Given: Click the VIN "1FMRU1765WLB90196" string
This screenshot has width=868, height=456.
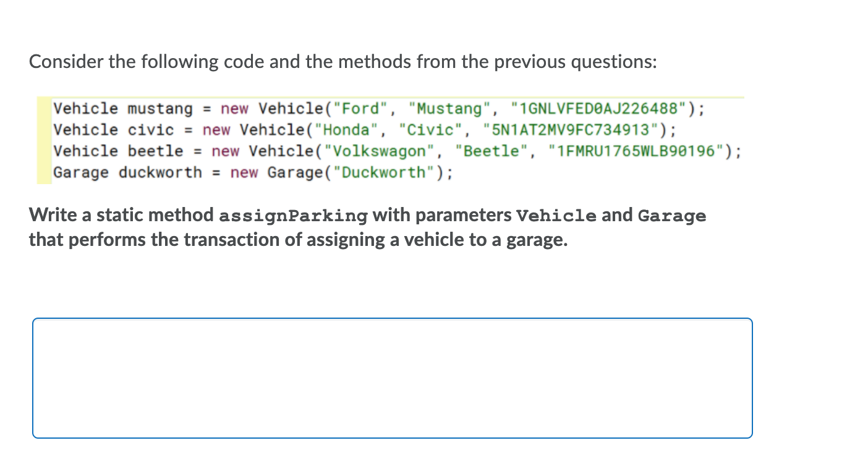Looking at the screenshot, I should coord(637,151).
